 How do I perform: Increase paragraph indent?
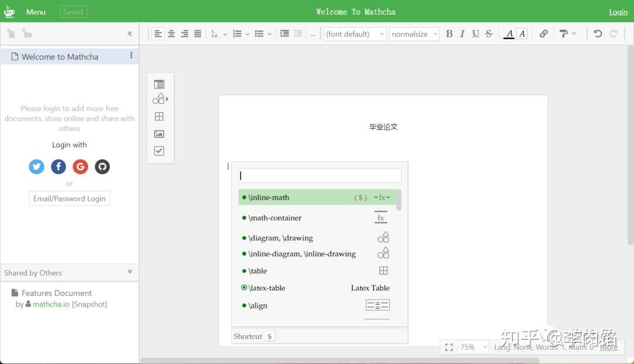click(285, 33)
